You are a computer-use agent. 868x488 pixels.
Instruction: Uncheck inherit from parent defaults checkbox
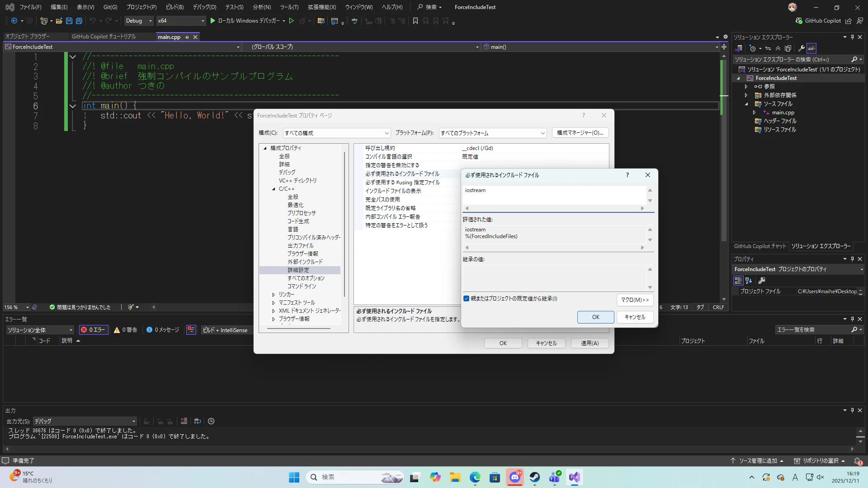point(466,299)
